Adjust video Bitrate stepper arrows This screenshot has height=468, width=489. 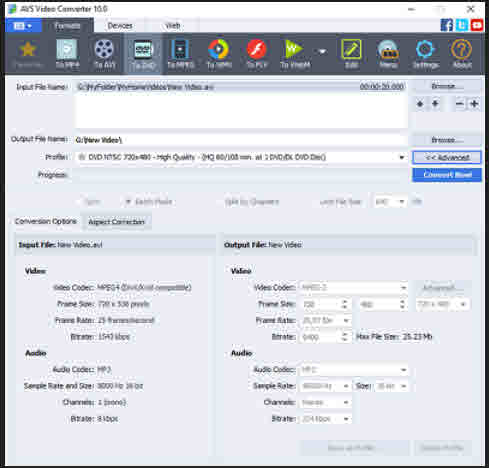(345, 337)
